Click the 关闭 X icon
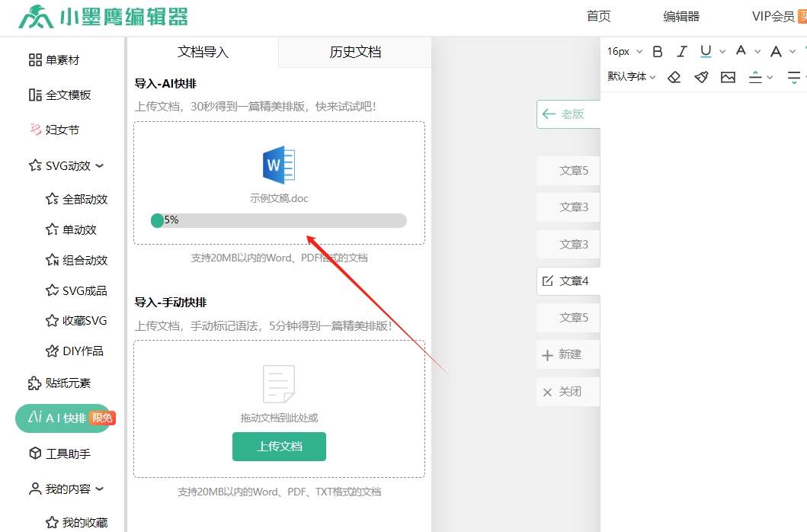The height and width of the screenshot is (532, 807). click(547, 392)
